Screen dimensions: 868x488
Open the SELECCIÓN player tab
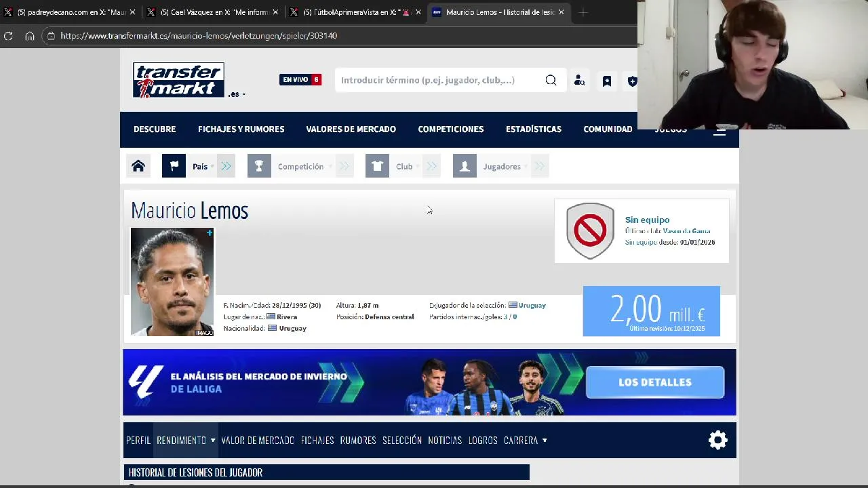402,441
